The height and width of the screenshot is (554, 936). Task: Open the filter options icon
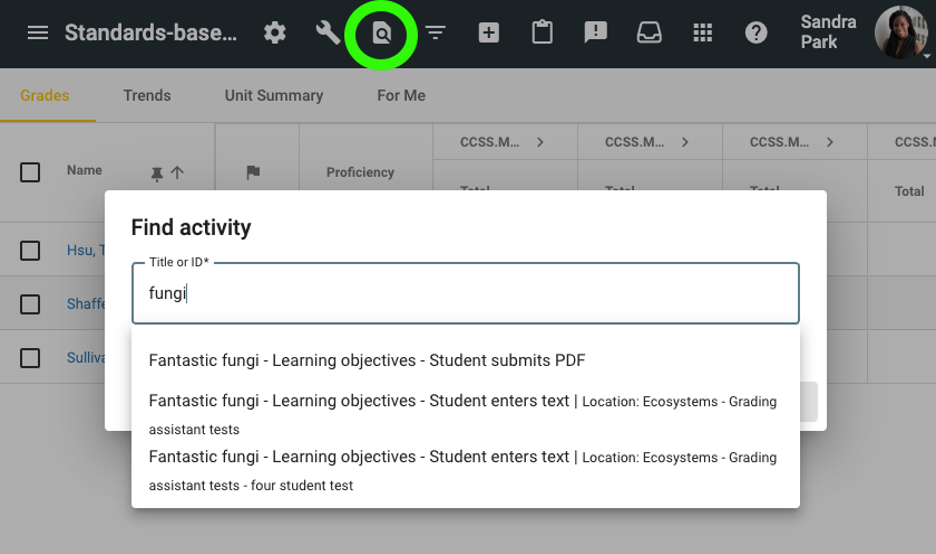435,32
